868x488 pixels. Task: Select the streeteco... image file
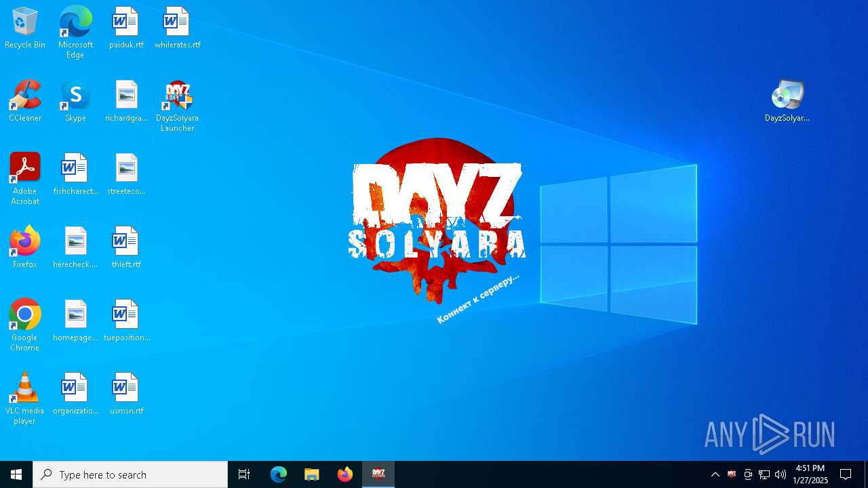point(126,174)
